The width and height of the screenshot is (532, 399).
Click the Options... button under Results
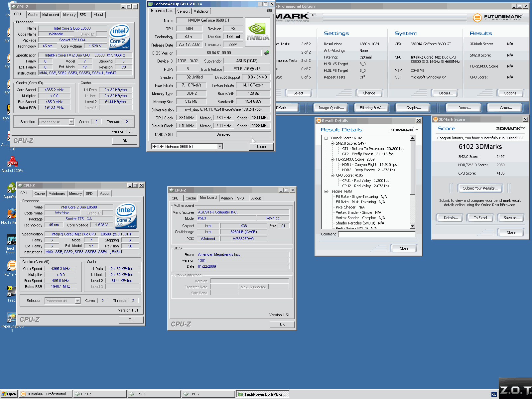tap(511, 93)
